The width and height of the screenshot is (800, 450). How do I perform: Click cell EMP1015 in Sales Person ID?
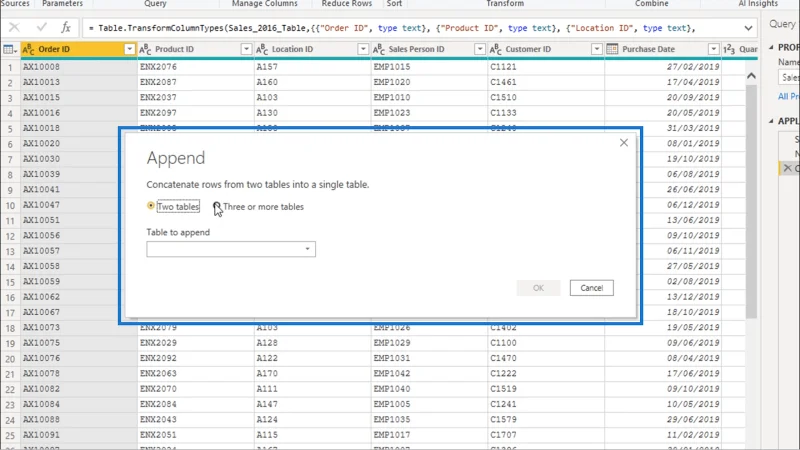click(430, 67)
